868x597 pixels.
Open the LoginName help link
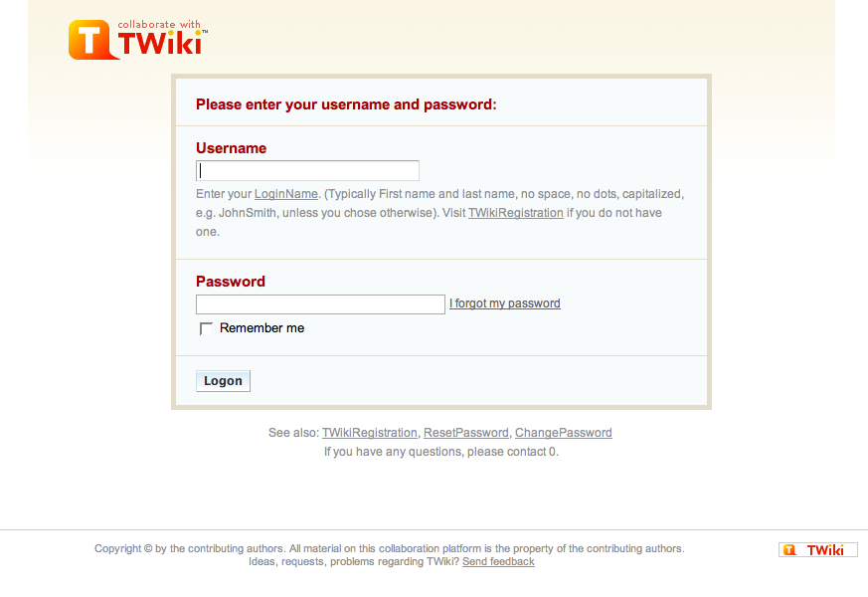click(x=286, y=193)
